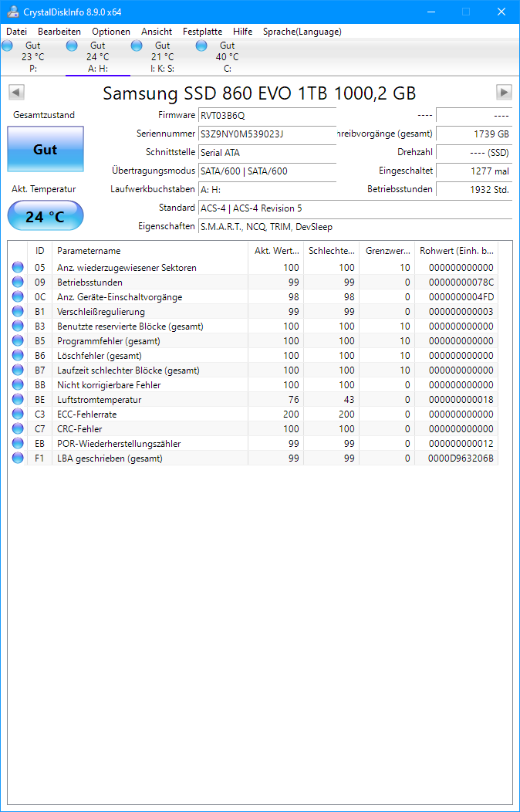Click status orb for CRC-Fehler row

[x=18, y=429]
